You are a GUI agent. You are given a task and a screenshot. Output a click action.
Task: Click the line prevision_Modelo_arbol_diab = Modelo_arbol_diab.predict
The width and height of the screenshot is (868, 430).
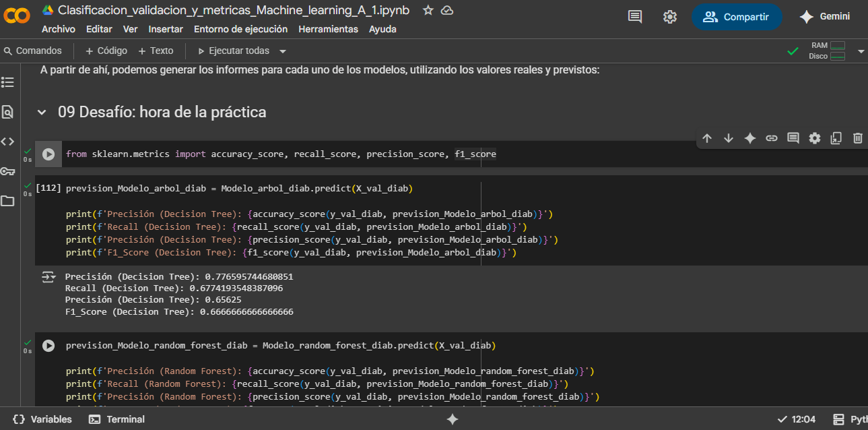coord(239,188)
